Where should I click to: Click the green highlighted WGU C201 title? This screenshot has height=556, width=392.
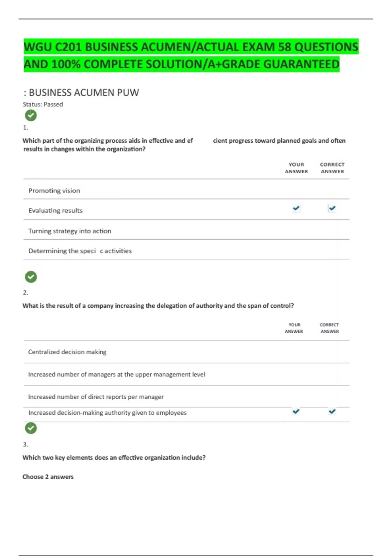(191, 55)
